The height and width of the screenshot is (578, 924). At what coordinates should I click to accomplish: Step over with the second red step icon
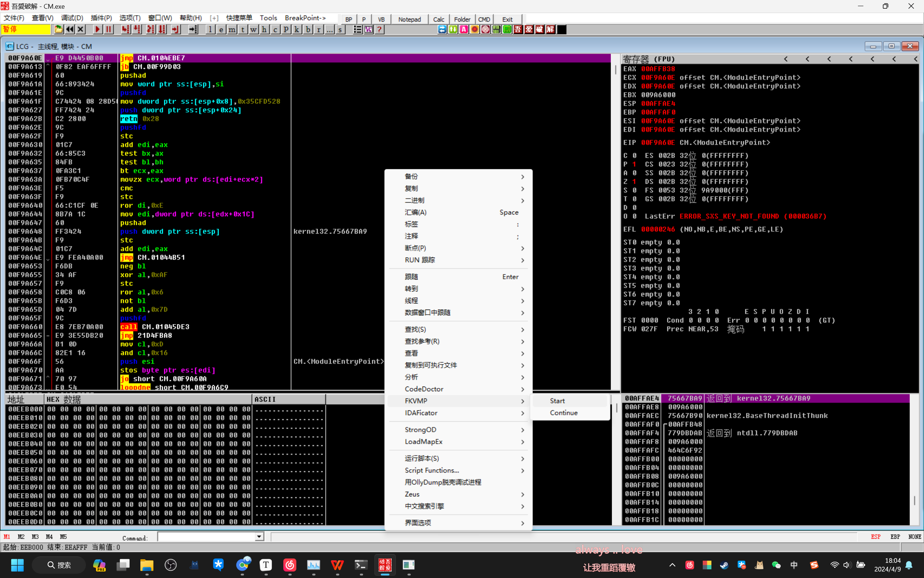coord(137,29)
